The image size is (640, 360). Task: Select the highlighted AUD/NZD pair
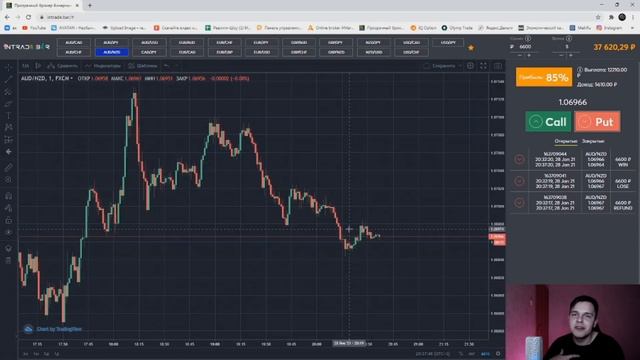click(x=112, y=52)
